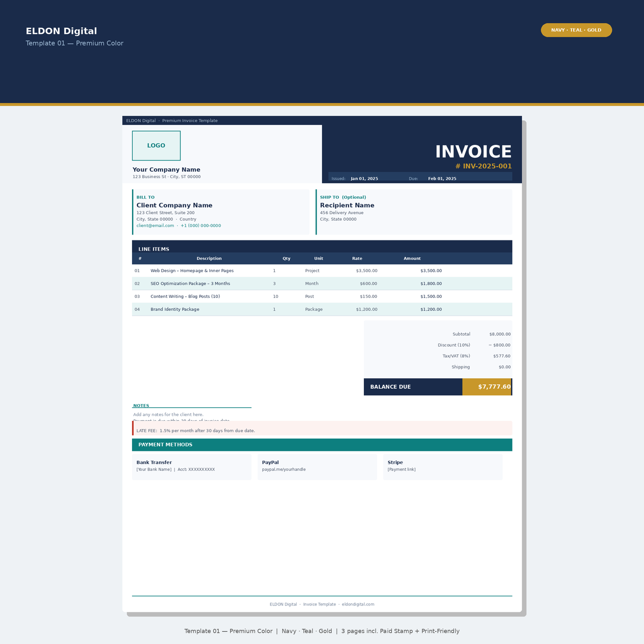This screenshot has height=644, width=644.
Task: Select the ELDON Digital heading
Action: tap(61, 31)
